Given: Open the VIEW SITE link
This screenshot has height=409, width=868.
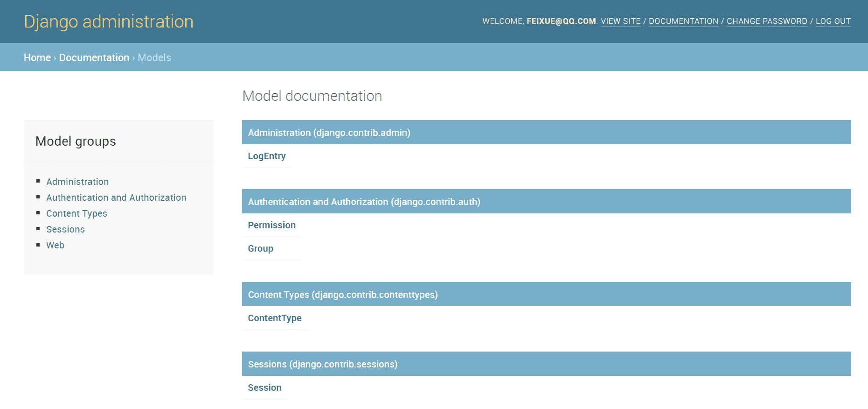Looking at the screenshot, I should (620, 21).
